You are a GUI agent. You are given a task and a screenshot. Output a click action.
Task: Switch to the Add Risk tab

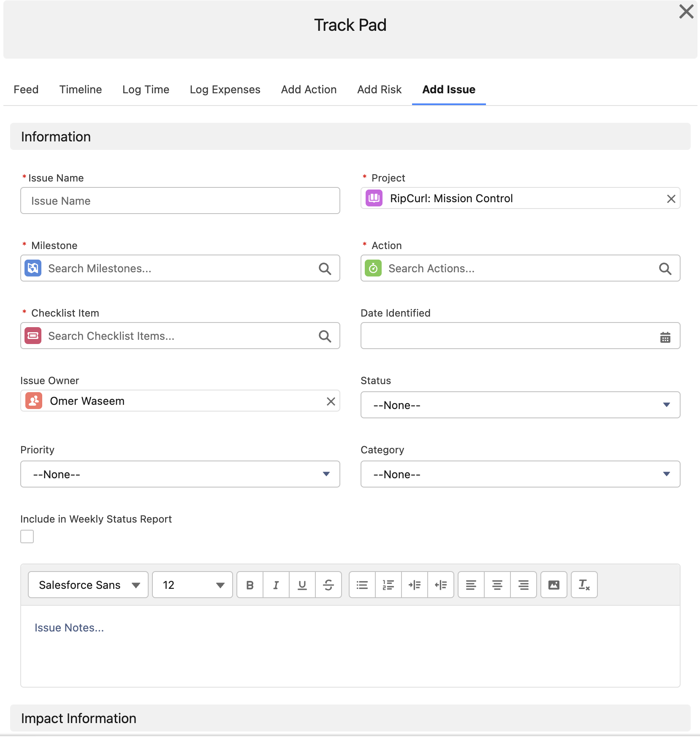point(379,89)
